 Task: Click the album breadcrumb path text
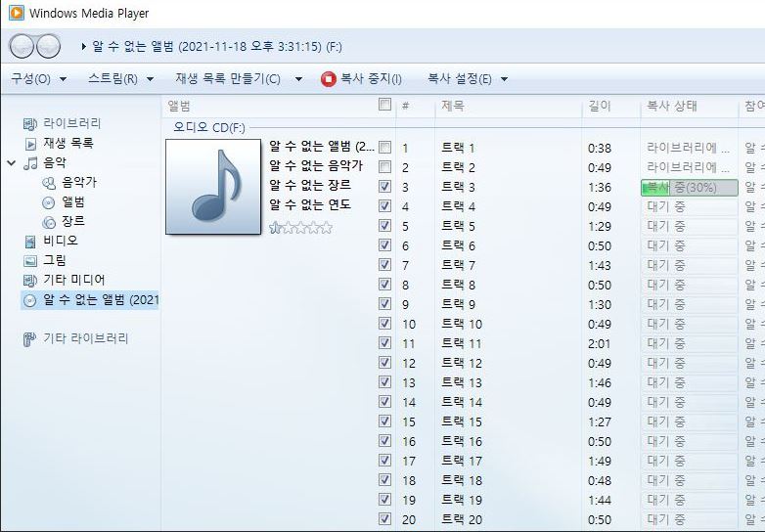(217, 47)
